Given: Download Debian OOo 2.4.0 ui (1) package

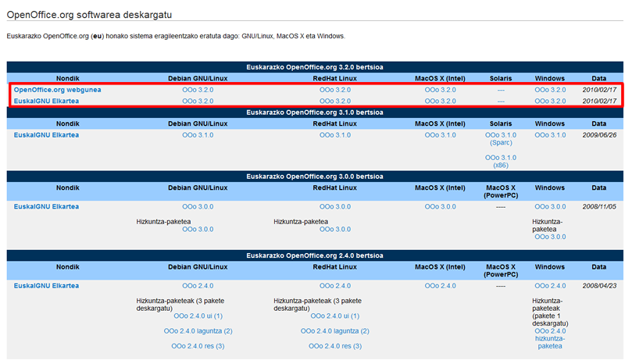Looking at the screenshot, I should click(198, 316).
